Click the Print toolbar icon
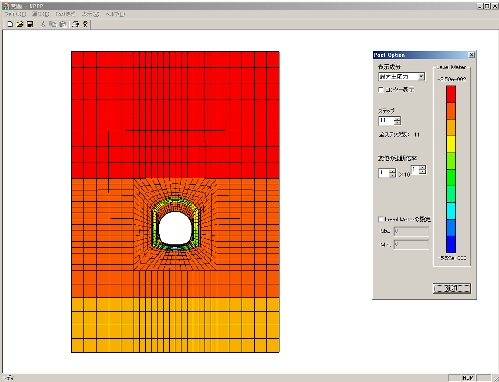This screenshot has width=499, height=382. pos(76,24)
